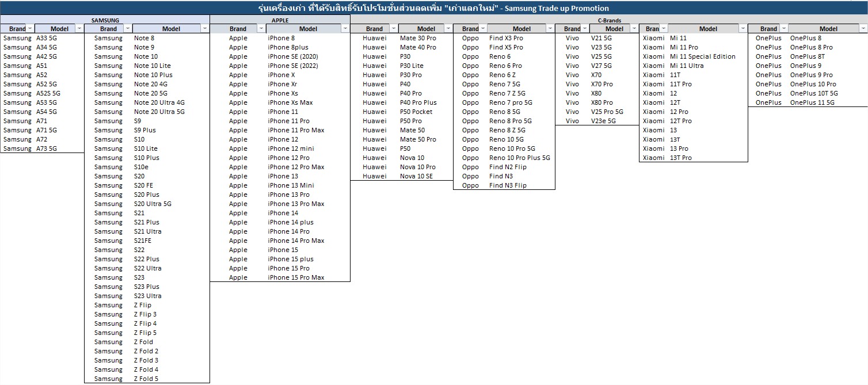Select the A42 5G cell
The image size is (868, 385).
pyautogui.click(x=59, y=56)
